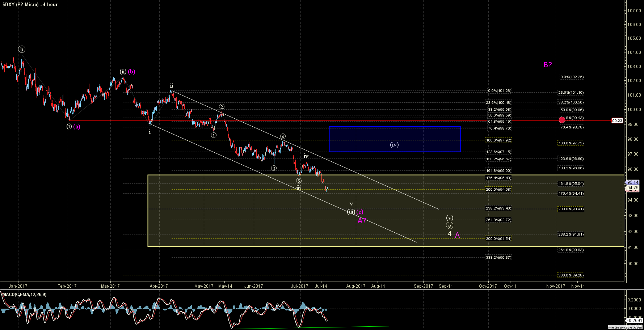Select the circled 1 wave label
The height and width of the screenshot is (330, 644).
[x=214, y=135]
